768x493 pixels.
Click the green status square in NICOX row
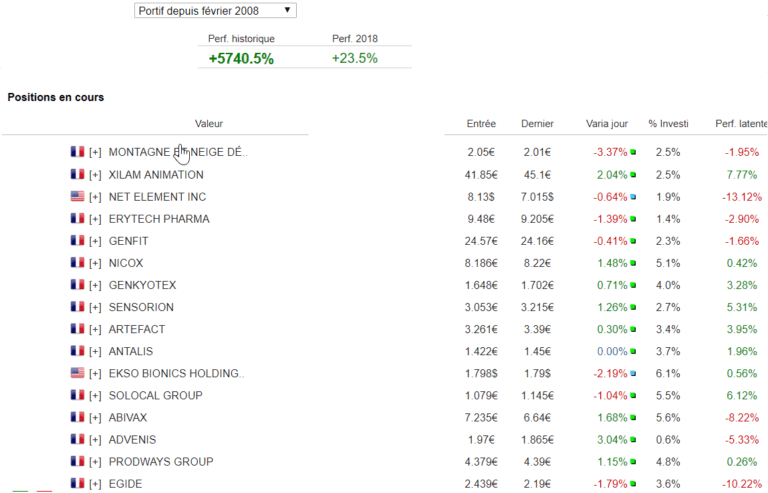click(633, 264)
